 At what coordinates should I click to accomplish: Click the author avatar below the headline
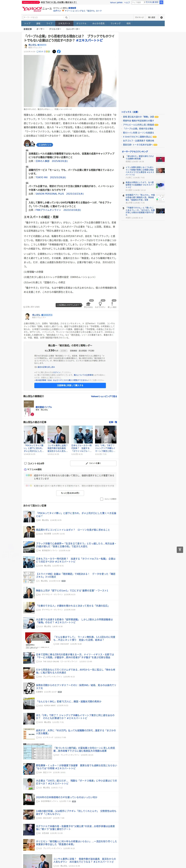pos(26,46)
